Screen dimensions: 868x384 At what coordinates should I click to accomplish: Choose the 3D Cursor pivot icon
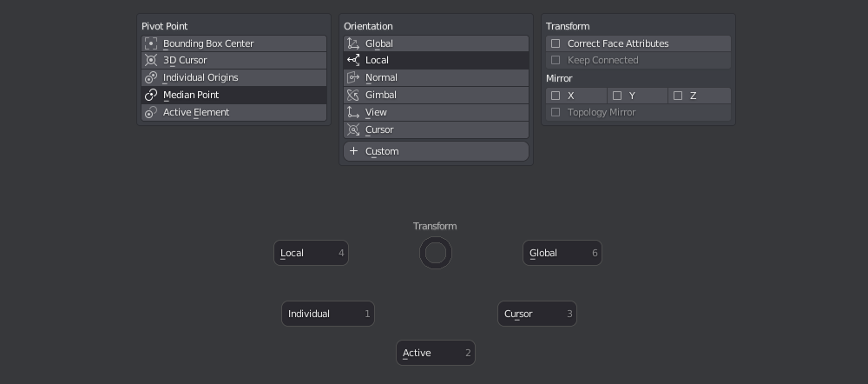point(150,61)
